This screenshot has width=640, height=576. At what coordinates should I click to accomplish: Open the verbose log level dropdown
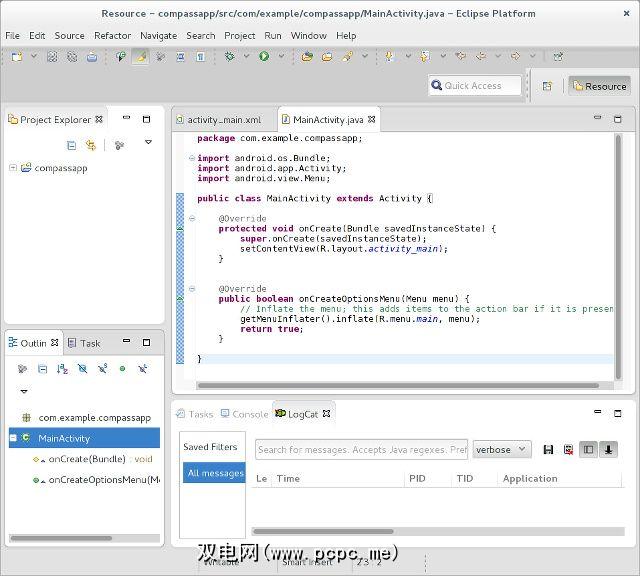[501, 450]
